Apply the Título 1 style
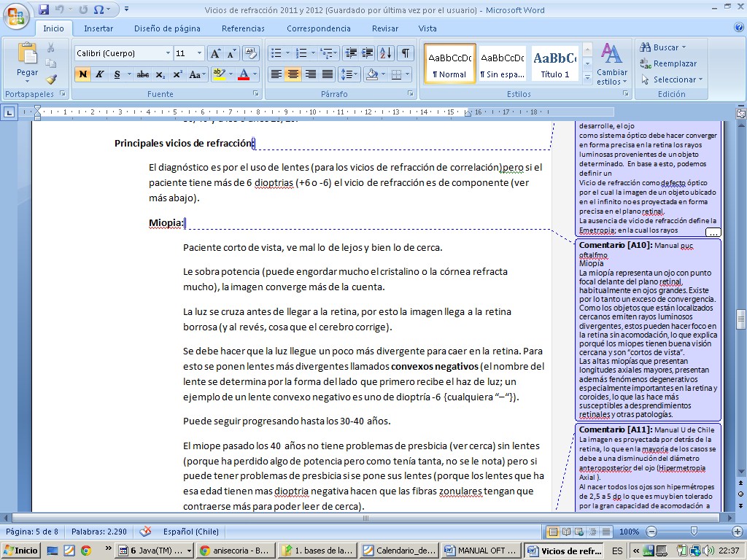This screenshot has height=560, width=747. (554, 64)
